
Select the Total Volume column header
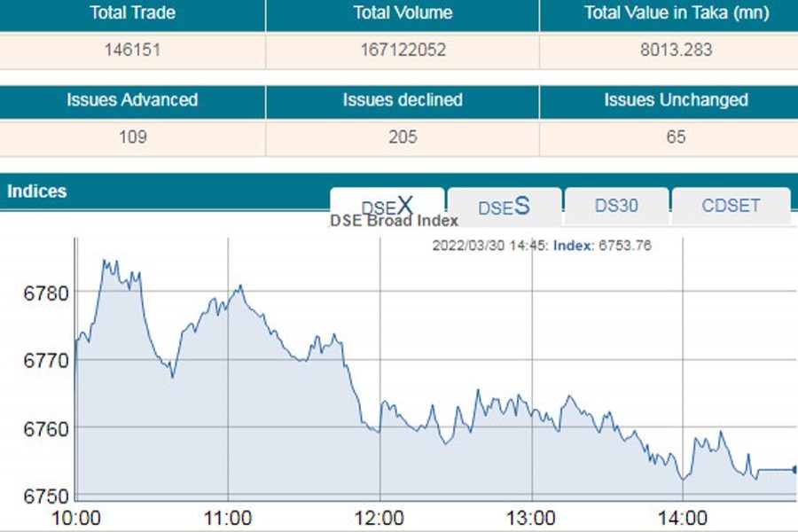pyautogui.click(x=403, y=13)
